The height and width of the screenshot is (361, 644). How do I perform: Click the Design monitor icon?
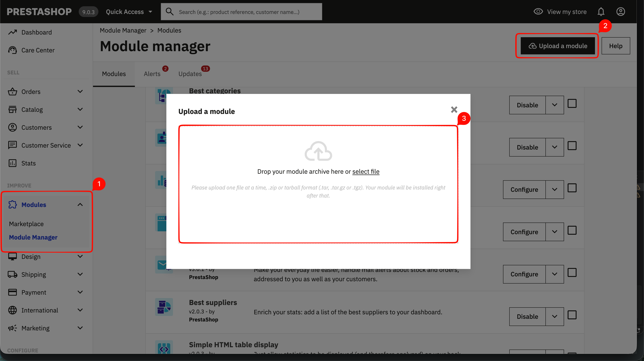(13, 257)
